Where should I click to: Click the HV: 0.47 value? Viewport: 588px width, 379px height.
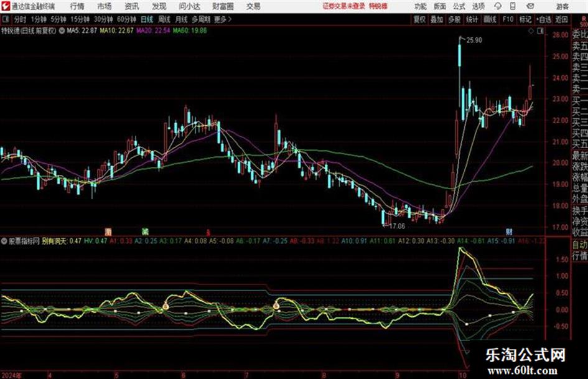point(96,241)
